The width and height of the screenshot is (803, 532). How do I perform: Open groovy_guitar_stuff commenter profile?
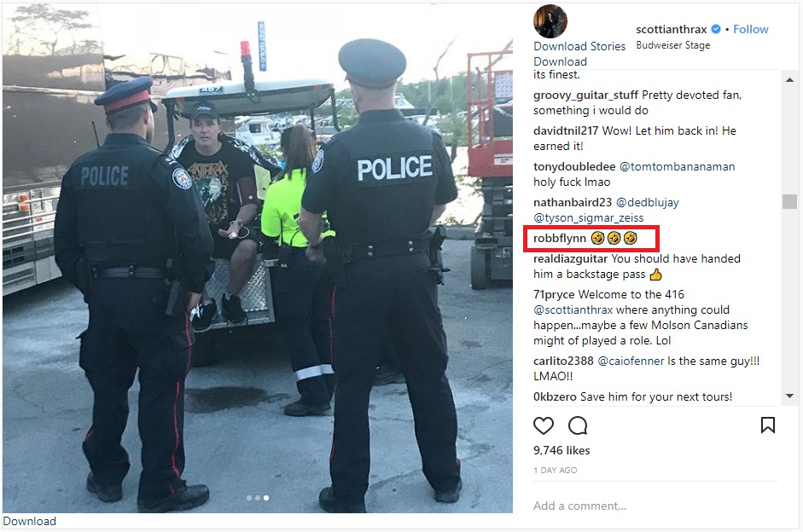pos(585,95)
